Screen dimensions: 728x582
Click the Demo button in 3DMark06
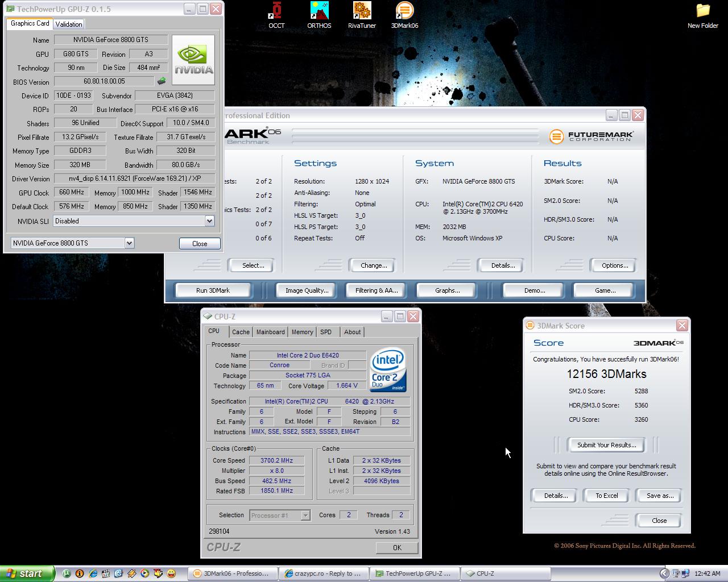[534, 290]
